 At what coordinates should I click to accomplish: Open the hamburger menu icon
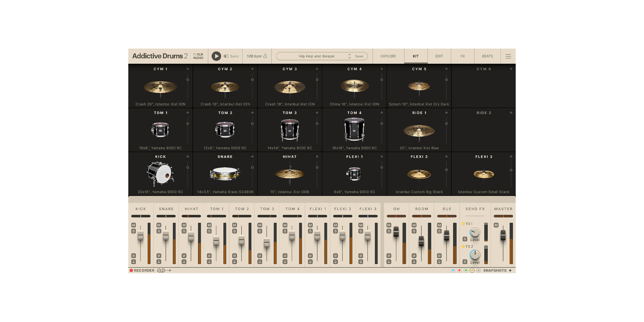pyautogui.click(x=508, y=56)
